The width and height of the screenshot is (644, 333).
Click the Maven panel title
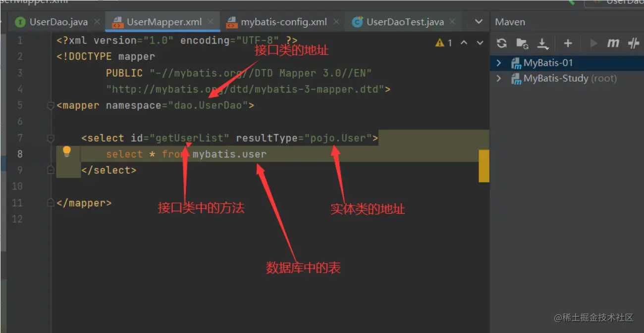pyautogui.click(x=510, y=22)
